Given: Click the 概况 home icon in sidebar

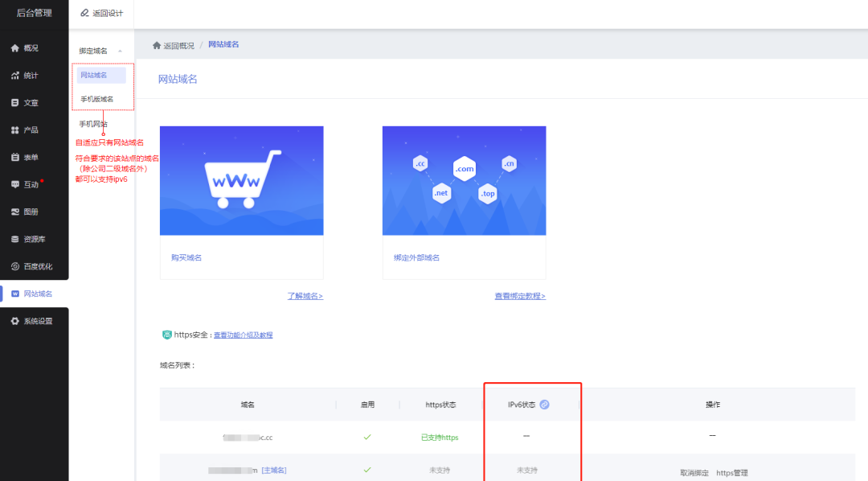Looking at the screenshot, I should (x=15, y=48).
